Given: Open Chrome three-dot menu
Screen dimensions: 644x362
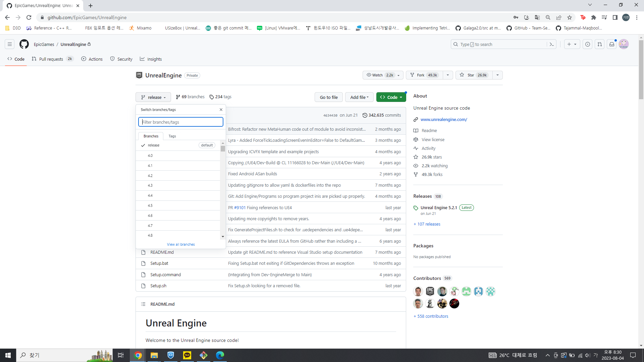Looking at the screenshot, I should [637, 17].
